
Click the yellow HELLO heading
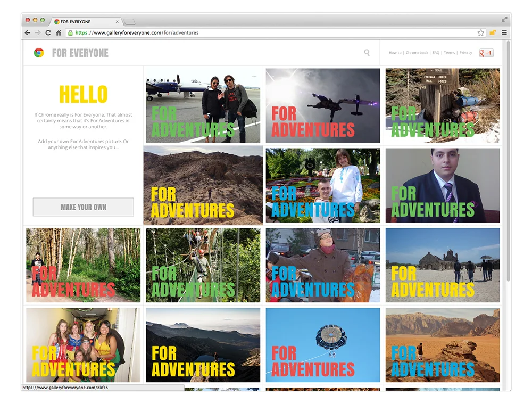pos(83,94)
